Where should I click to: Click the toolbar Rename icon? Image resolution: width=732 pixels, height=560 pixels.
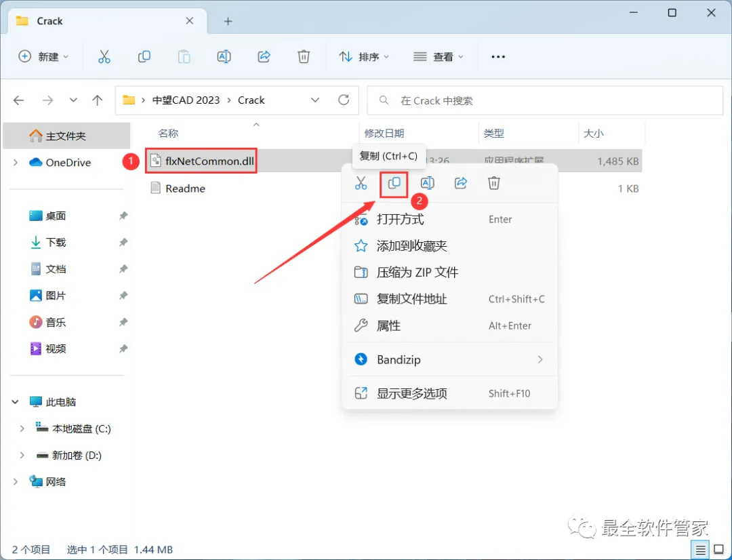click(x=224, y=56)
